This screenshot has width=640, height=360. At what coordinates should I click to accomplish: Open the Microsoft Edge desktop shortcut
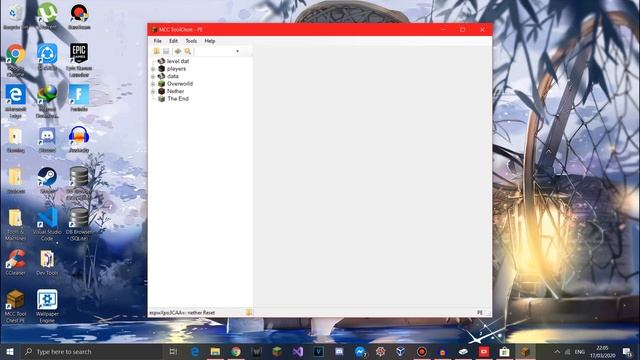pos(16,101)
